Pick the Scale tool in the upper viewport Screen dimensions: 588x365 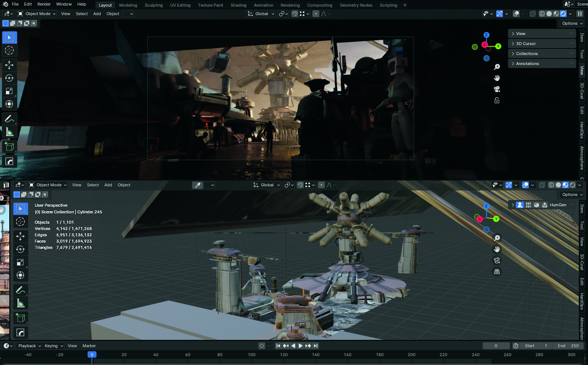point(9,91)
